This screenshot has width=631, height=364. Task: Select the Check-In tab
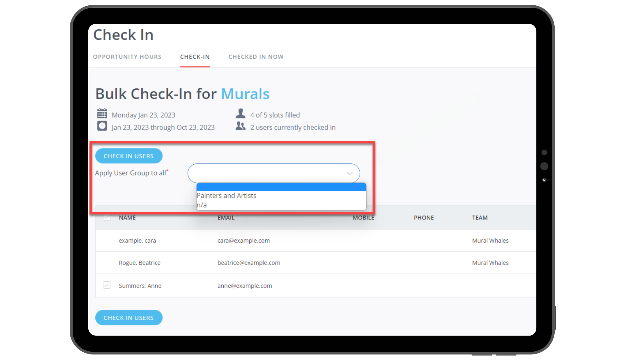pos(195,57)
